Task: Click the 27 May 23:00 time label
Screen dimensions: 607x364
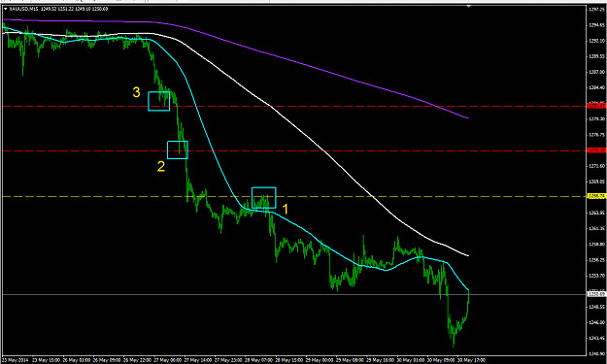Action: [x=228, y=360]
